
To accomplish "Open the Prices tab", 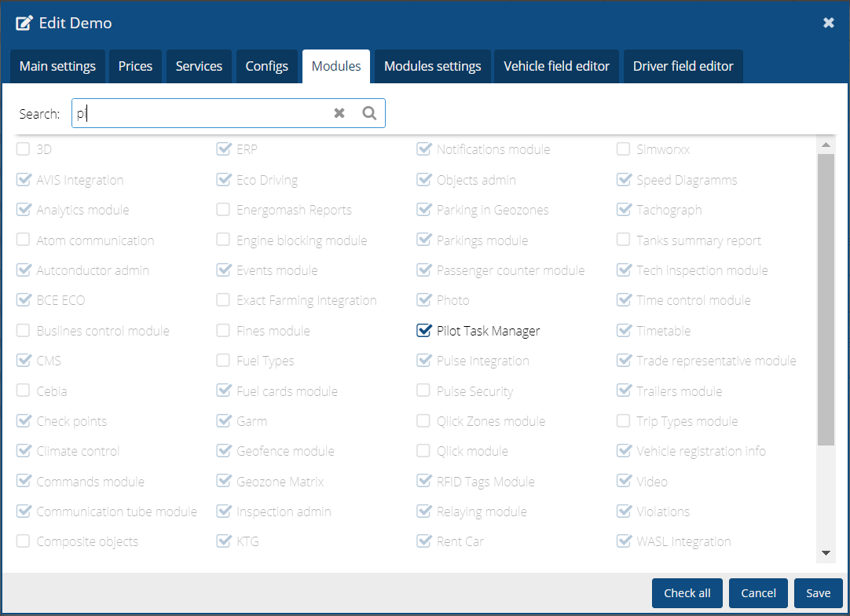I will pos(135,67).
